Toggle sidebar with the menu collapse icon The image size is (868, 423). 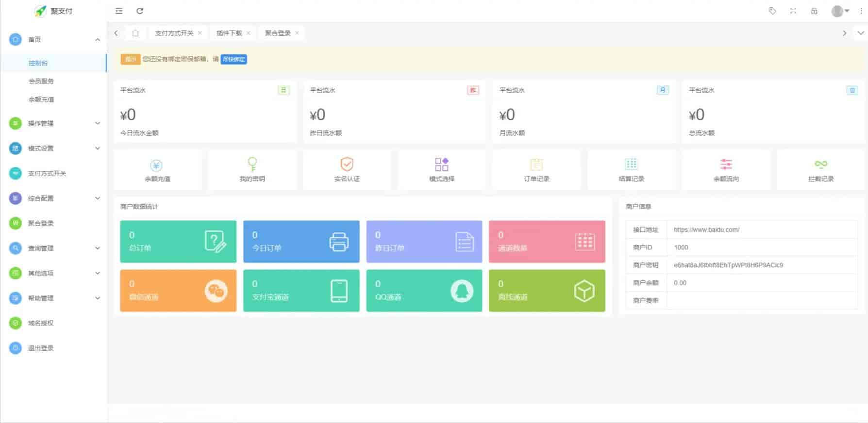(x=119, y=11)
